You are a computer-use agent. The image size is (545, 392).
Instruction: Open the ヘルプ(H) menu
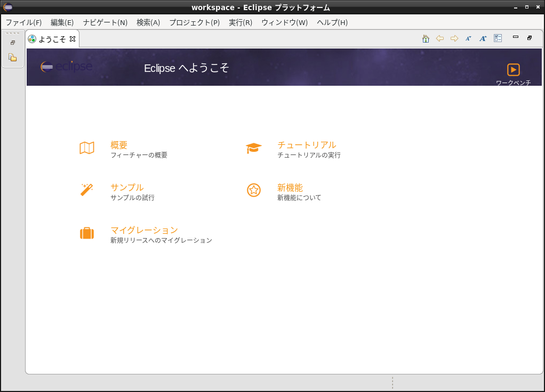(x=332, y=22)
